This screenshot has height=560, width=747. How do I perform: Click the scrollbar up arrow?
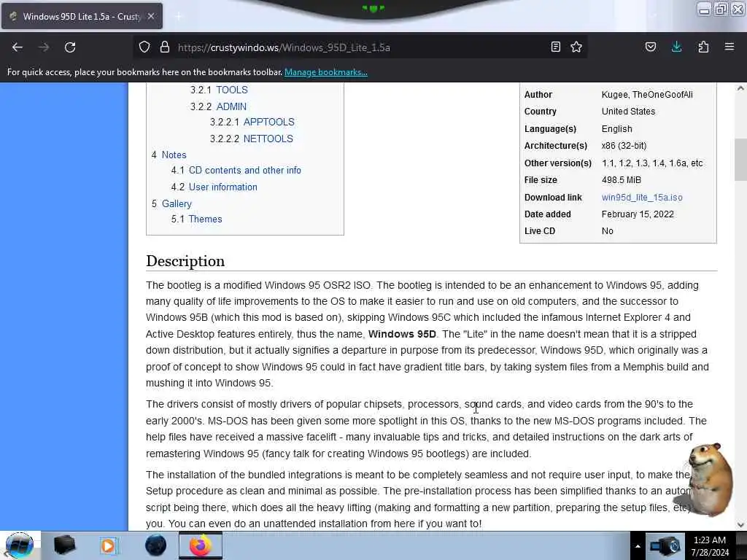(x=740, y=88)
